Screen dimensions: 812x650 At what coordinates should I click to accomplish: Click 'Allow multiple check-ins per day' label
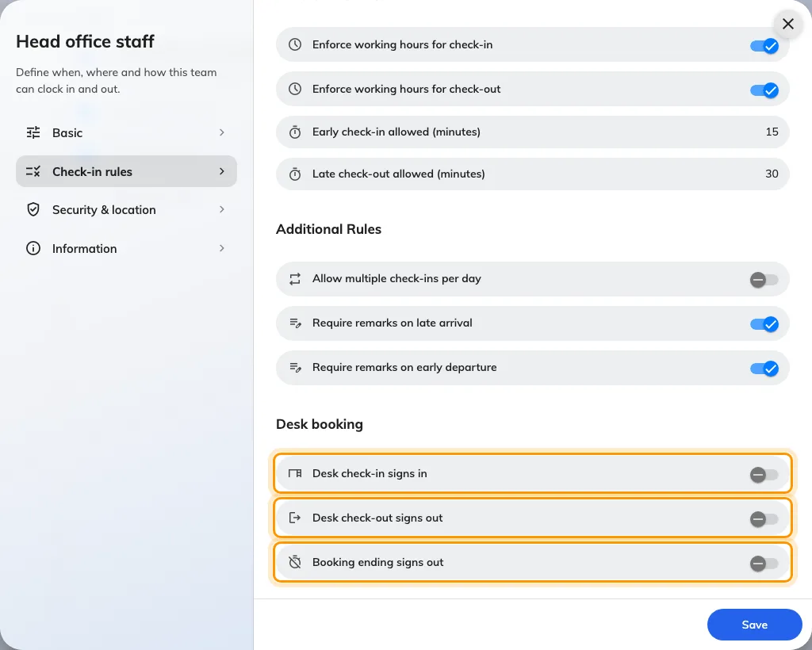coord(396,279)
